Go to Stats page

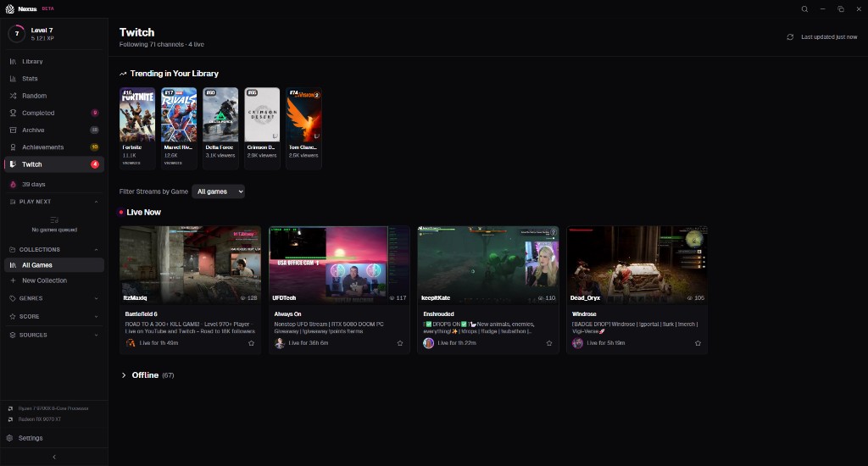tap(53, 79)
